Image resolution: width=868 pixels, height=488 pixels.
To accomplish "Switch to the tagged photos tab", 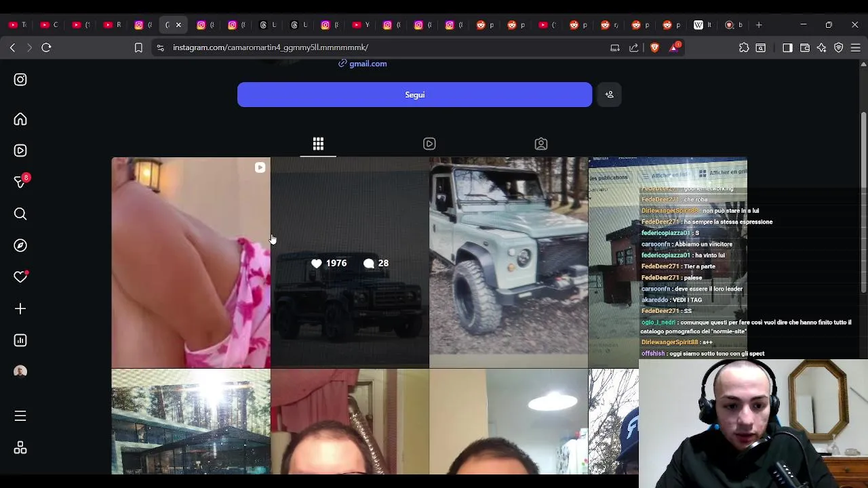I will pos(541,144).
